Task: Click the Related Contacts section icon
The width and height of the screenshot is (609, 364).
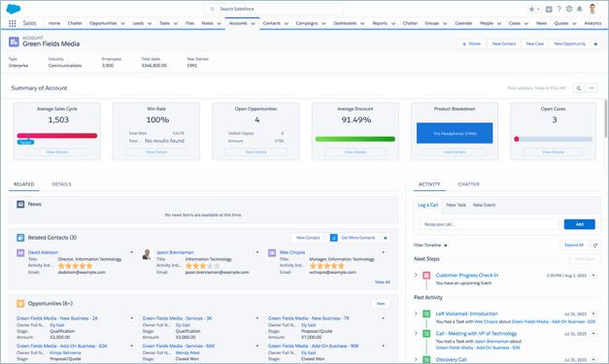Action: pos(20,238)
